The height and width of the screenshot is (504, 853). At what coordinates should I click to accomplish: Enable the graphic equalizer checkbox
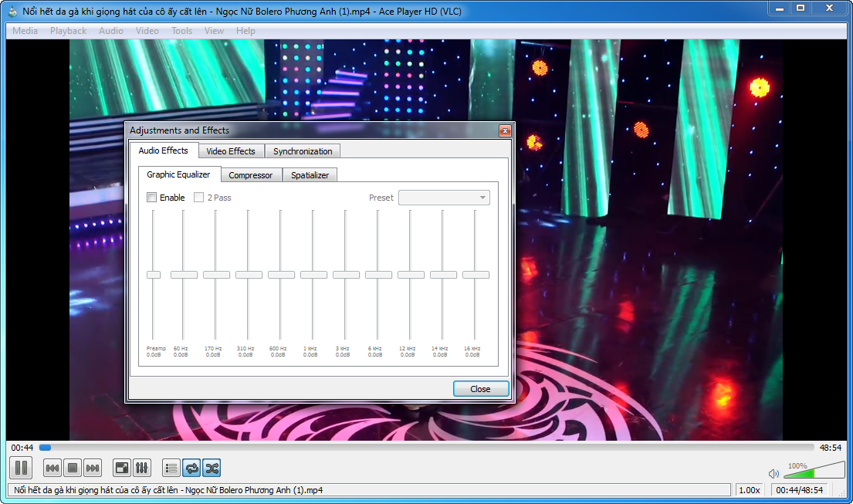tap(152, 198)
